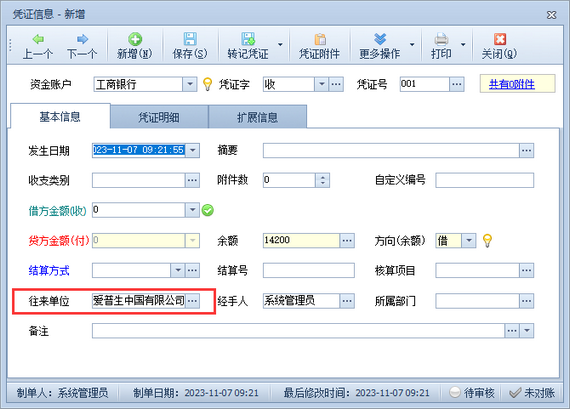
Task: Click the red 关闭 toolbar icon
Action: coord(499,39)
